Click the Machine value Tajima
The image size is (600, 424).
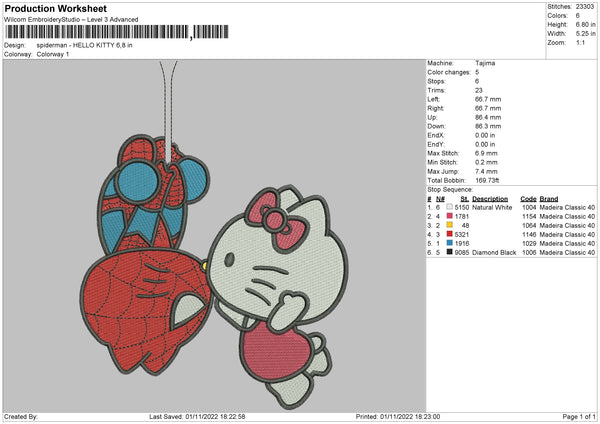pyautogui.click(x=486, y=63)
